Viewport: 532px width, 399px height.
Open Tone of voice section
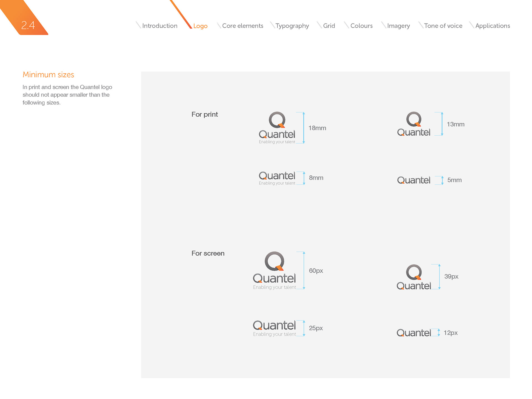(x=443, y=26)
